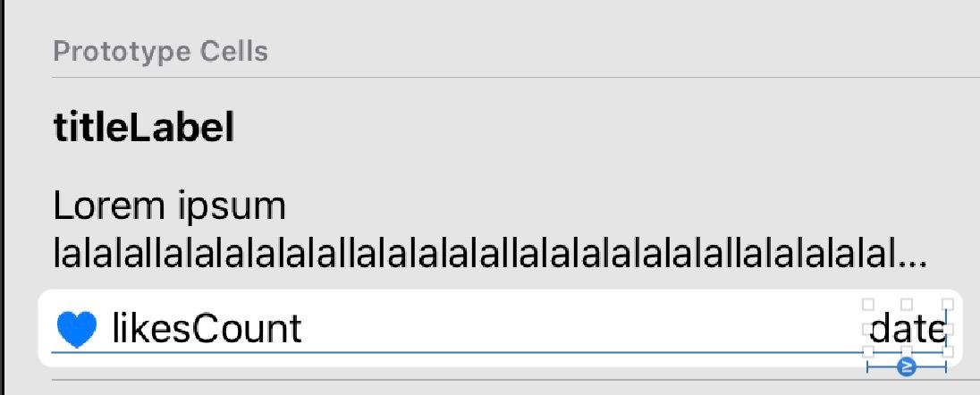Select the likesCount label
This screenshot has width=980, height=395.
[207, 329]
